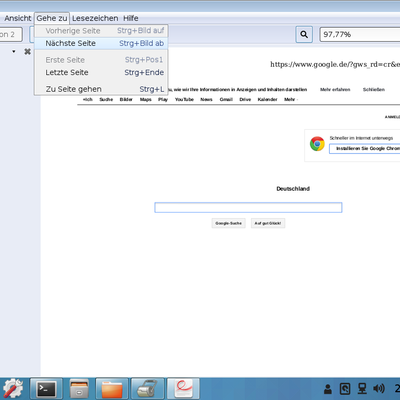Click the google.de URL header text
The height and width of the screenshot is (400, 400).
[x=335, y=64]
